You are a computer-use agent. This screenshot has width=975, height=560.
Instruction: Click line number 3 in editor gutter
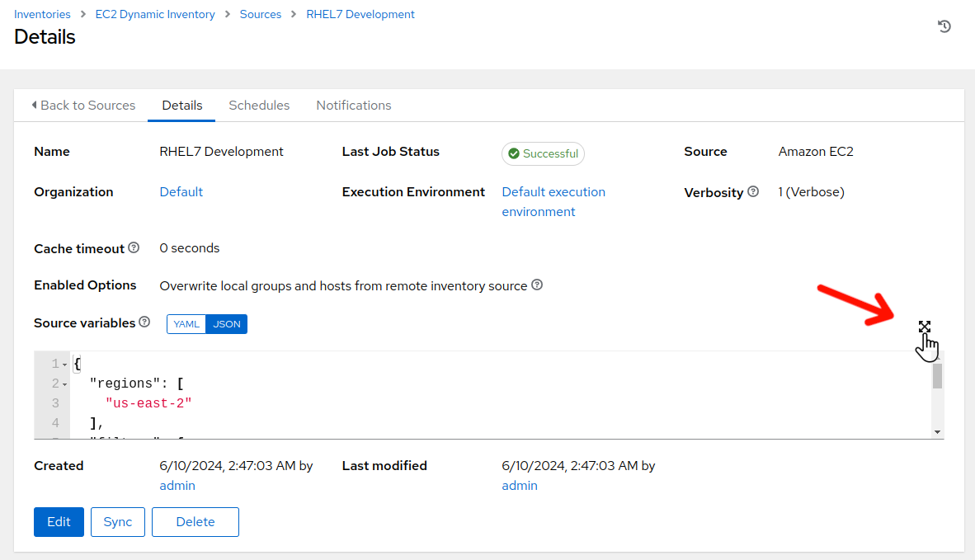(55, 403)
